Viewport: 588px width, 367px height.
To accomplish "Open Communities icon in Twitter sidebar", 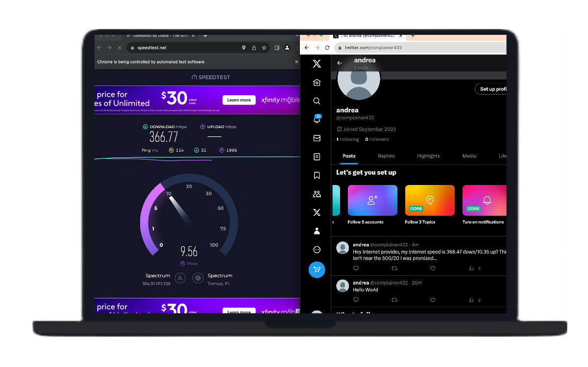I will click(x=317, y=194).
